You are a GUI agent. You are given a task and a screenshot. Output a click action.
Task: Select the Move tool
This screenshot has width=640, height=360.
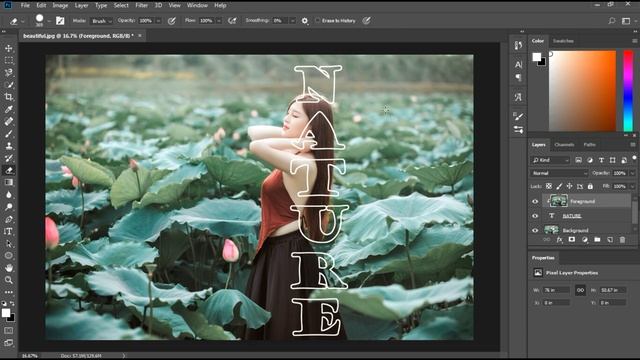coord(9,48)
